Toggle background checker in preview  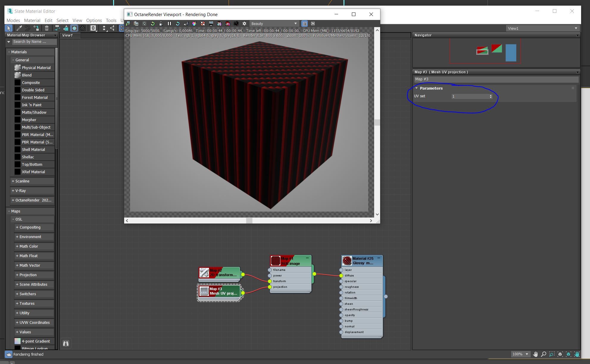coord(83,28)
